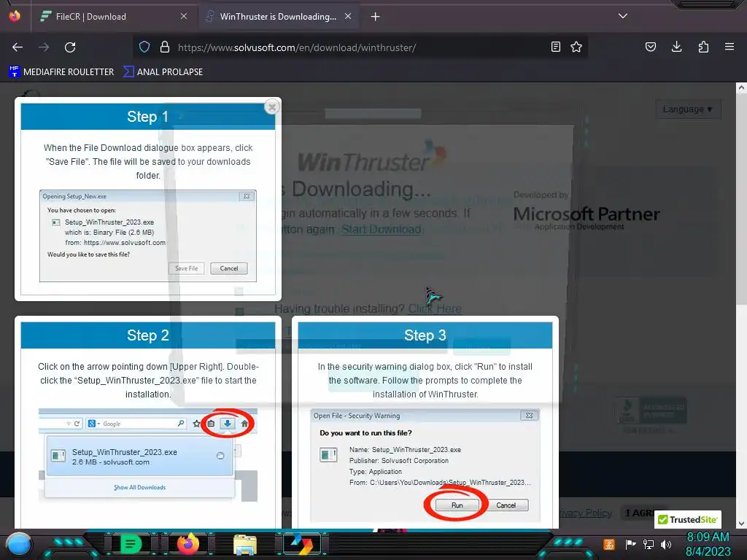Select the WinThruster is Downloading tab
The image size is (747, 560).
279,17
